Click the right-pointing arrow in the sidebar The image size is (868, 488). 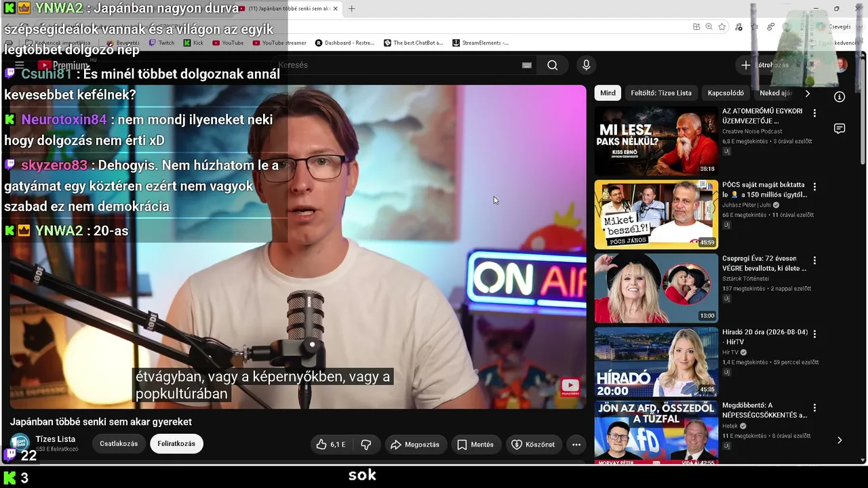(x=840, y=440)
